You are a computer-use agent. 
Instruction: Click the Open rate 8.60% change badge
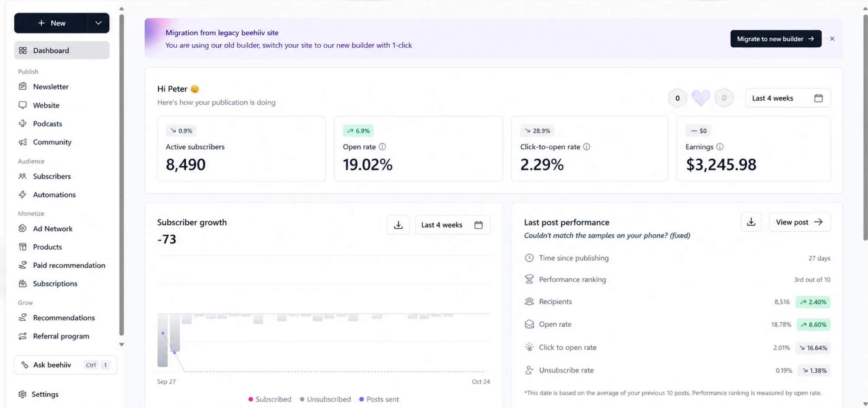pyautogui.click(x=813, y=324)
